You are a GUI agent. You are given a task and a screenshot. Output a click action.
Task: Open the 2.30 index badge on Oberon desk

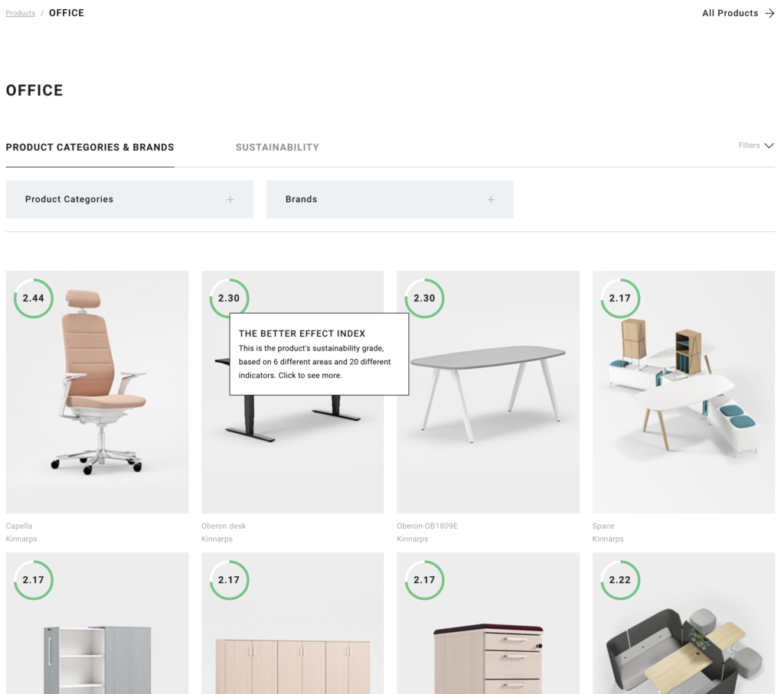click(x=229, y=298)
